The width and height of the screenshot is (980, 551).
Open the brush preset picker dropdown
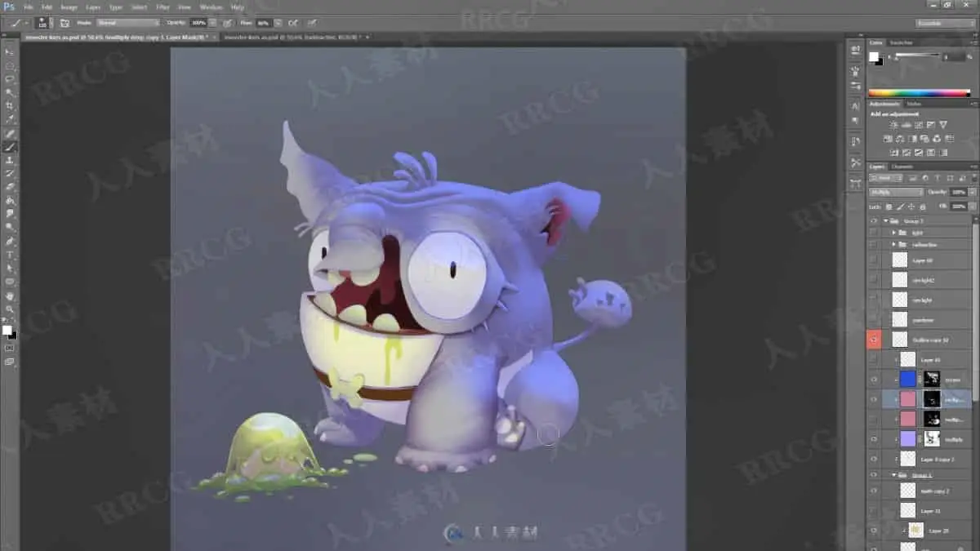pos(49,23)
